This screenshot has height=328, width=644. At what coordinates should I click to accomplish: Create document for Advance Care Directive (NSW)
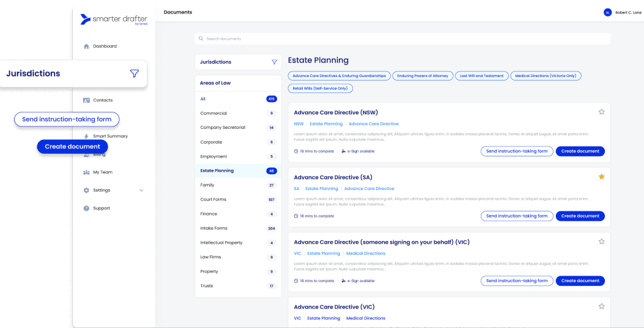coord(580,151)
